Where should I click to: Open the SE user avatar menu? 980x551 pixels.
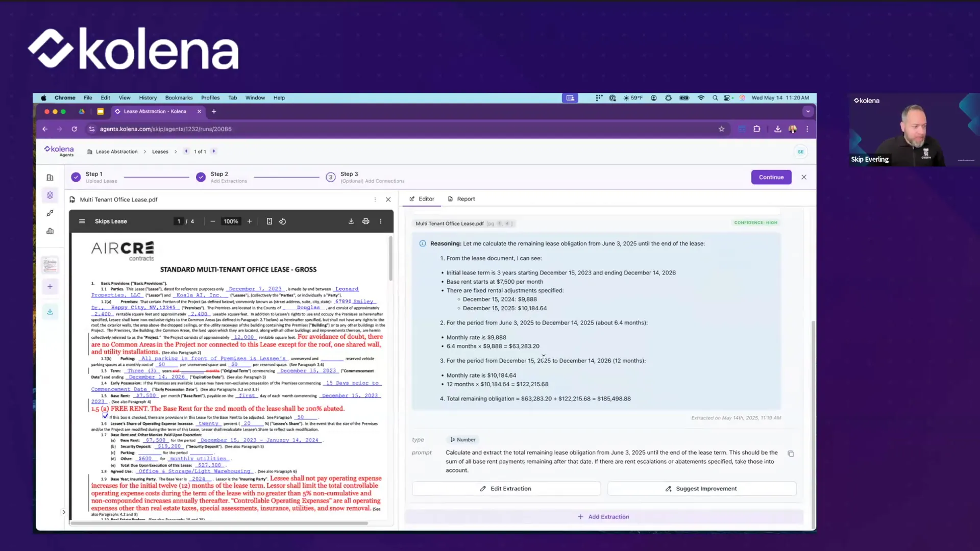[801, 152]
